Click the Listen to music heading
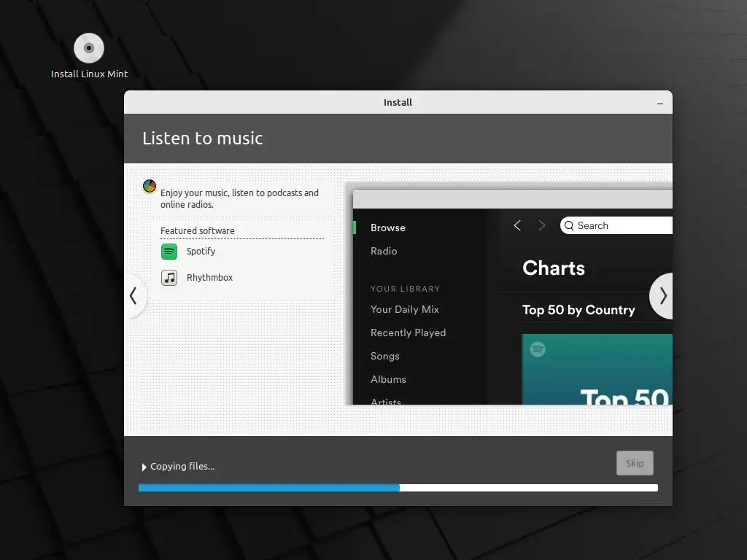Viewport: 747px width, 560px height. click(203, 139)
